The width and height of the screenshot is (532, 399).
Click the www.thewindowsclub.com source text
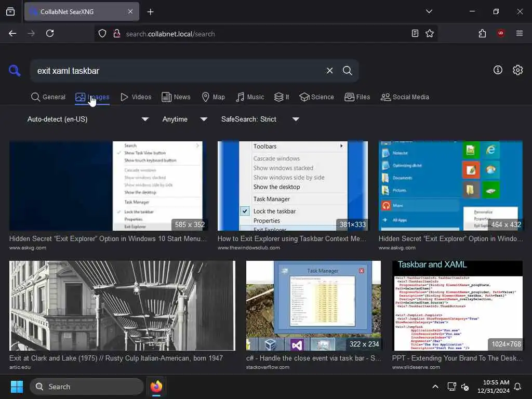coord(249,248)
